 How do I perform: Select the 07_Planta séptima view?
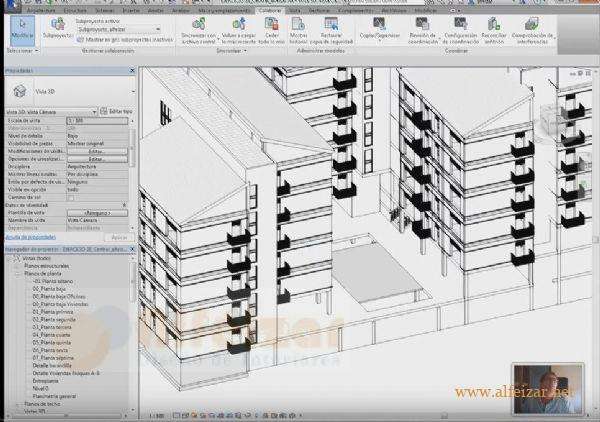[53, 358]
